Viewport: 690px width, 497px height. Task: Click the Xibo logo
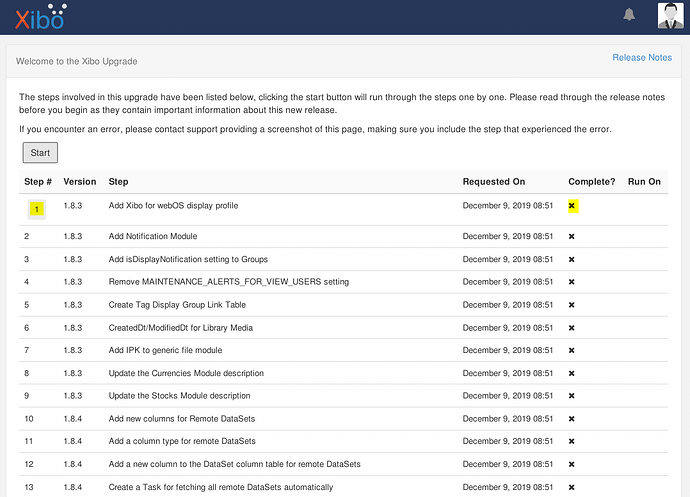pos(40,17)
